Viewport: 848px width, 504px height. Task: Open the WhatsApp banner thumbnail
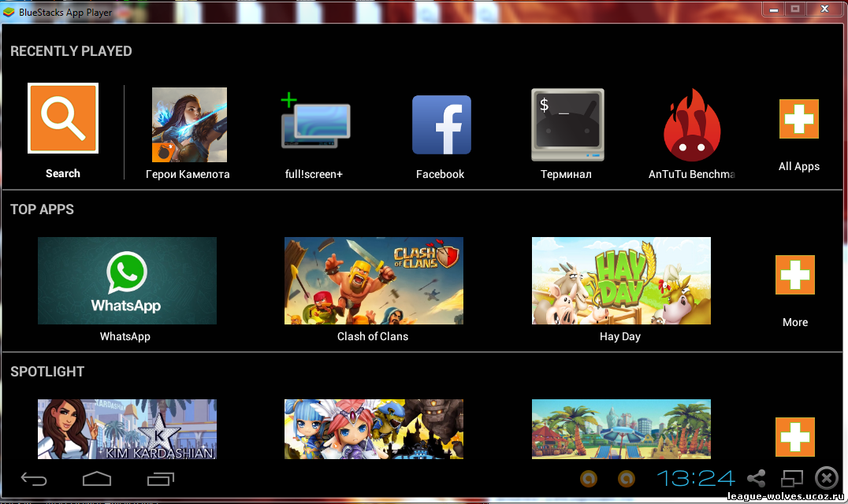(x=127, y=280)
